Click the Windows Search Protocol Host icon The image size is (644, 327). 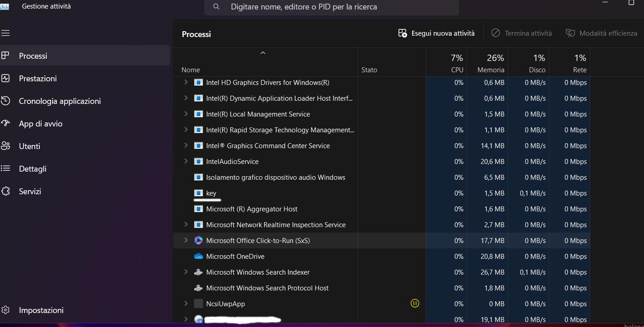point(199,288)
